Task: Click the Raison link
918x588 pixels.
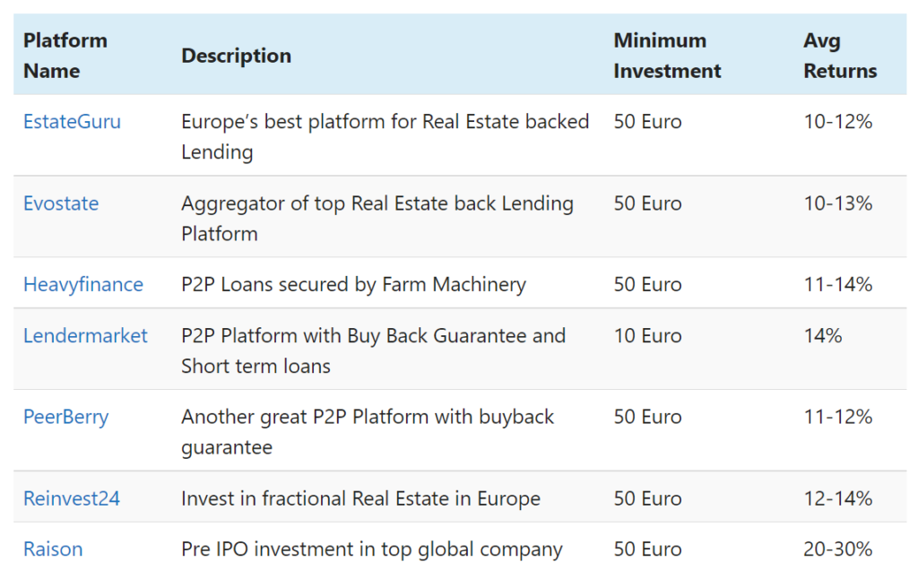Action: point(53,549)
